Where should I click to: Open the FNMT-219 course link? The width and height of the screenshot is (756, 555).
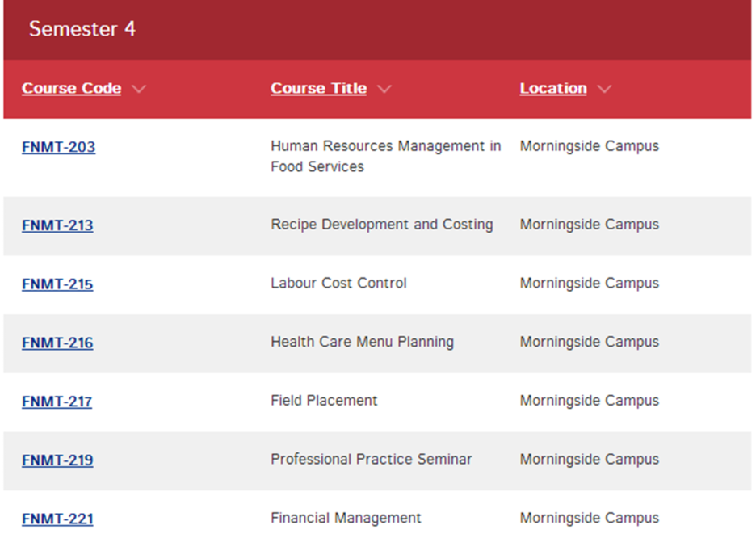[x=57, y=460]
